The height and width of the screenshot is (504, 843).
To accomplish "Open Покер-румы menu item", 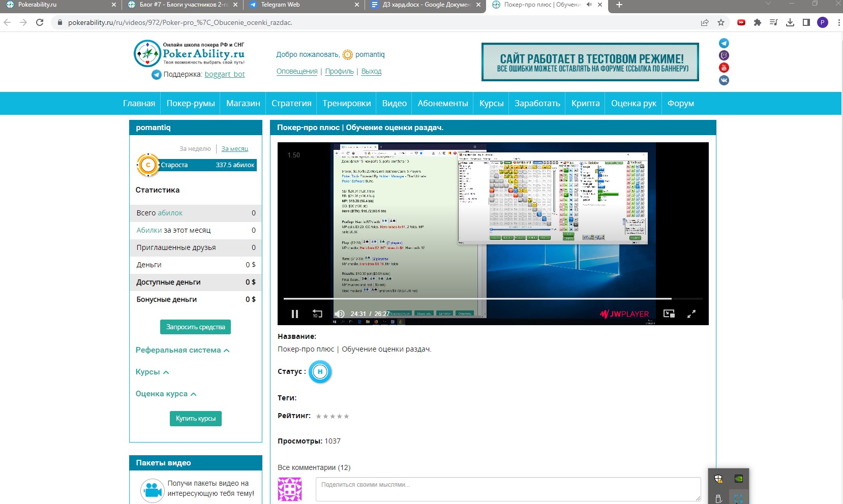I will click(191, 103).
